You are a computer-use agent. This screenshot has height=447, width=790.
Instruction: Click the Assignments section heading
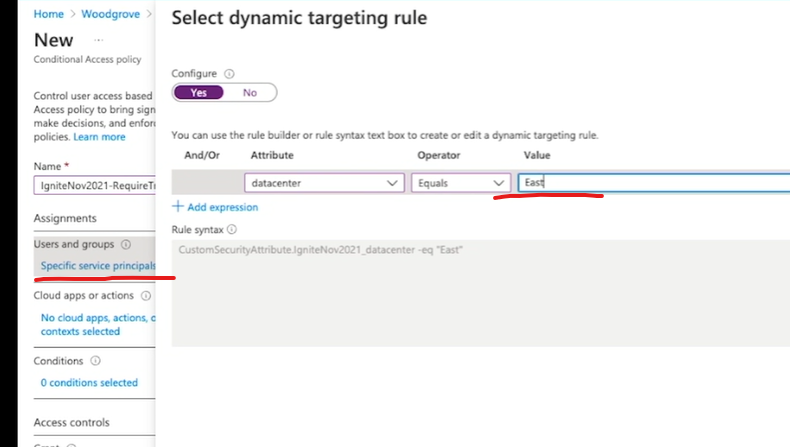tap(65, 218)
